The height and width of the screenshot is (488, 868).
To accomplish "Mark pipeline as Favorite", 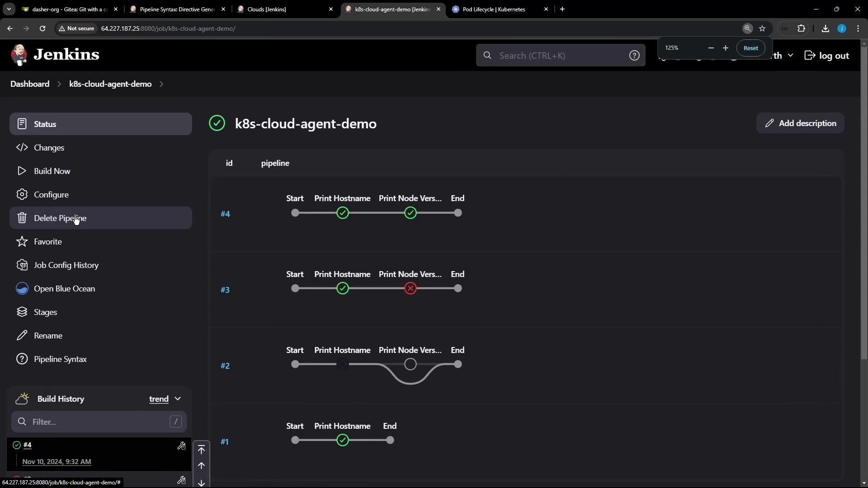I will 47,242.
